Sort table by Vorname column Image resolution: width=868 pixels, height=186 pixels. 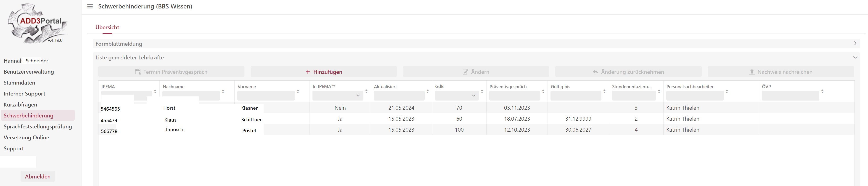pyautogui.click(x=298, y=91)
